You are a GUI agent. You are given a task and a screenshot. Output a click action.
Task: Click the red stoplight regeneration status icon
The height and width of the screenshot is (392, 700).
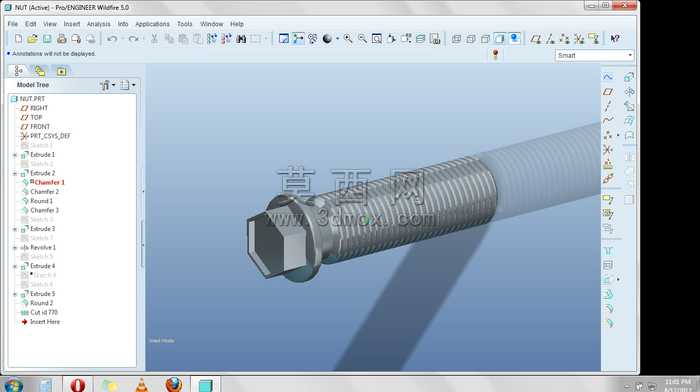pyautogui.click(x=495, y=55)
